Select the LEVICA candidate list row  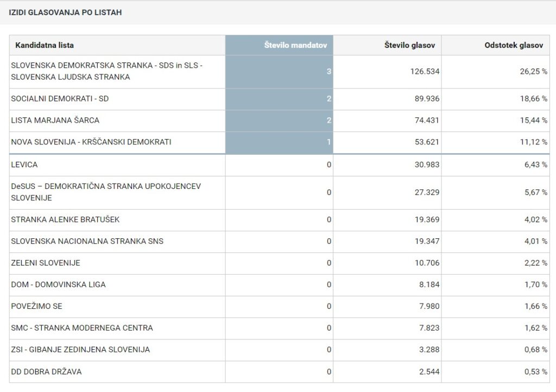pyautogui.click(x=24, y=165)
